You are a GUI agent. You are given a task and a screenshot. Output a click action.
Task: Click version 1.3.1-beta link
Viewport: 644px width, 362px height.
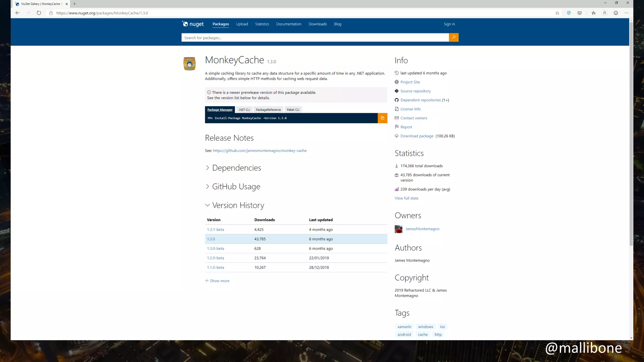click(x=215, y=230)
